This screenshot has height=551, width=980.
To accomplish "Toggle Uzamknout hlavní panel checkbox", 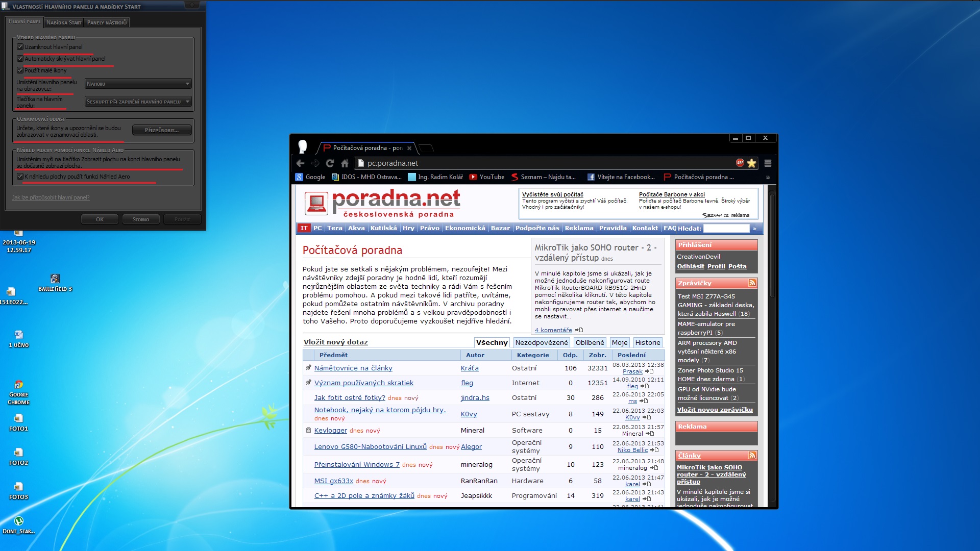I will (x=20, y=47).
